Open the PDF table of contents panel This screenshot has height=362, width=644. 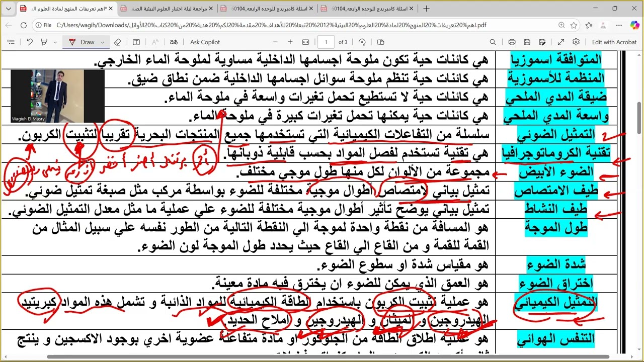11,42
